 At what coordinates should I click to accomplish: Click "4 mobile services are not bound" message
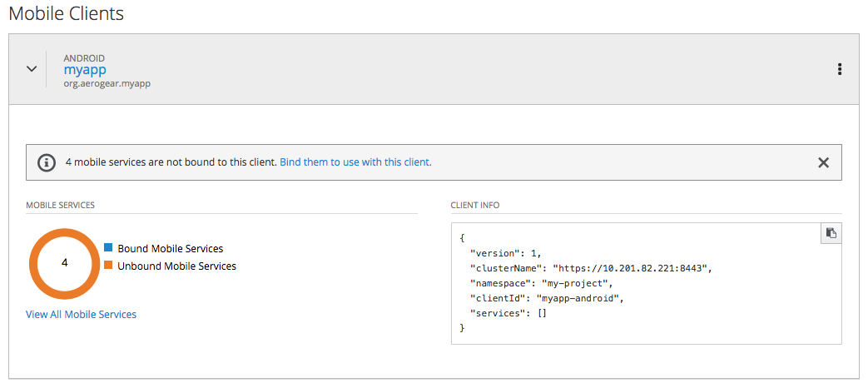(171, 162)
